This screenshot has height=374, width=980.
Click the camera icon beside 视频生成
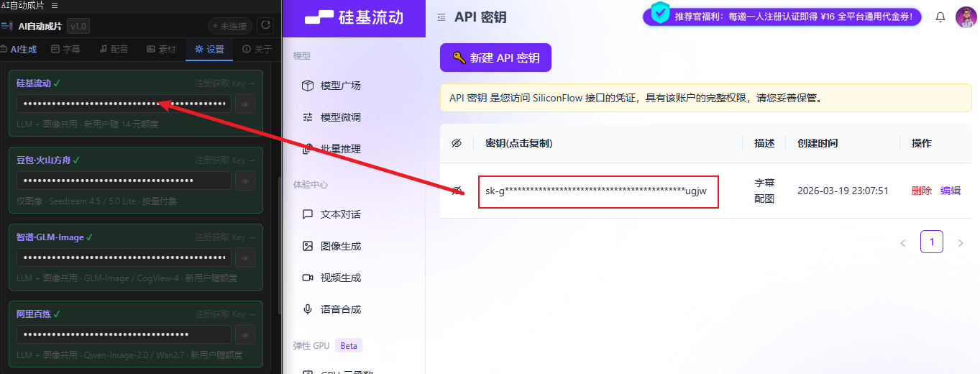point(308,278)
